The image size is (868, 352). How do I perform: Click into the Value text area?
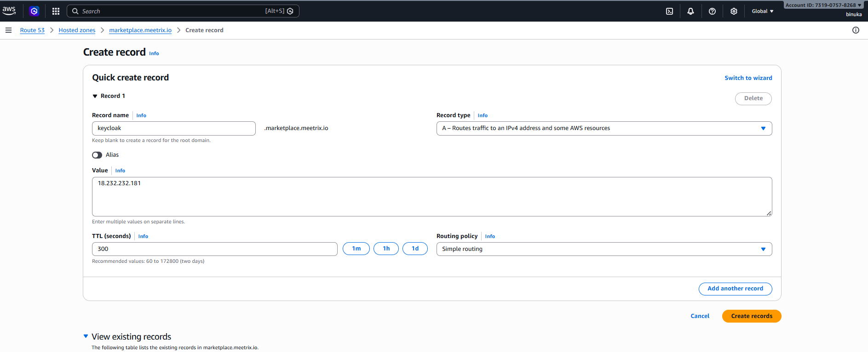(x=432, y=197)
